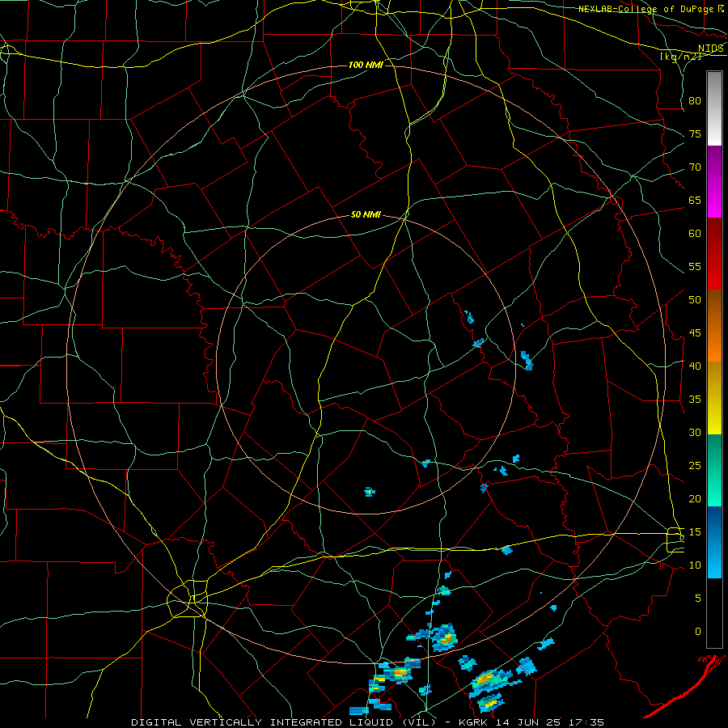Click the NEXLAB-College of DuPage label
The image size is (728, 728).
645,9
